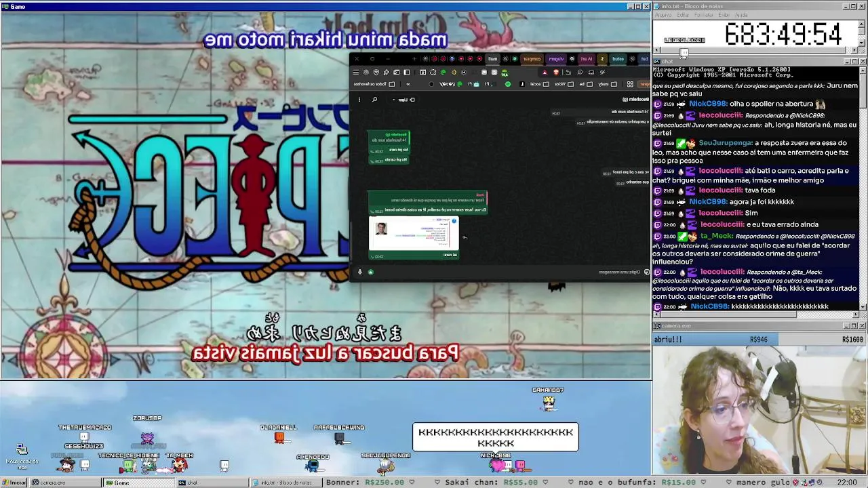Click the SEEJURUPENGA avatar
The width and height of the screenshot is (868, 488).
(x=386, y=466)
